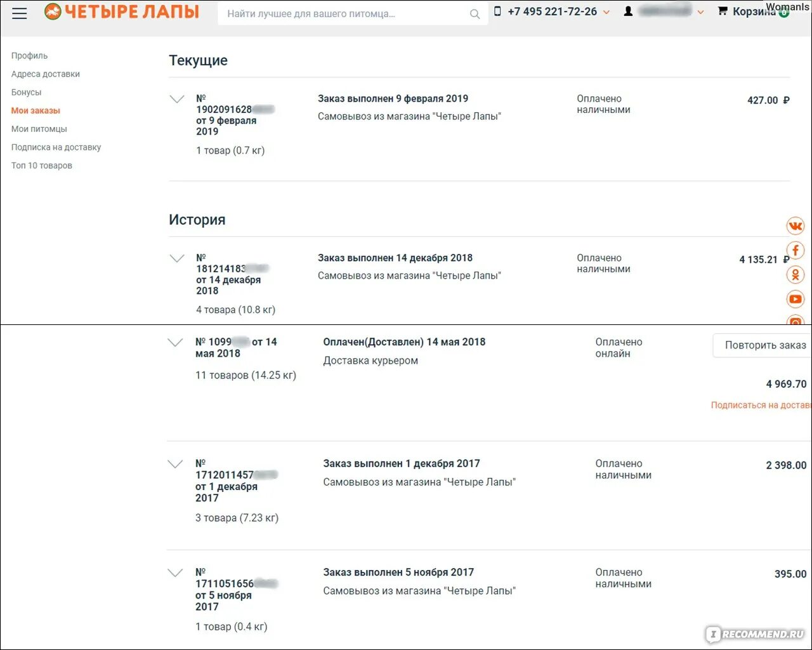Click phone number +7 495 221-72-26

coord(553,11)
